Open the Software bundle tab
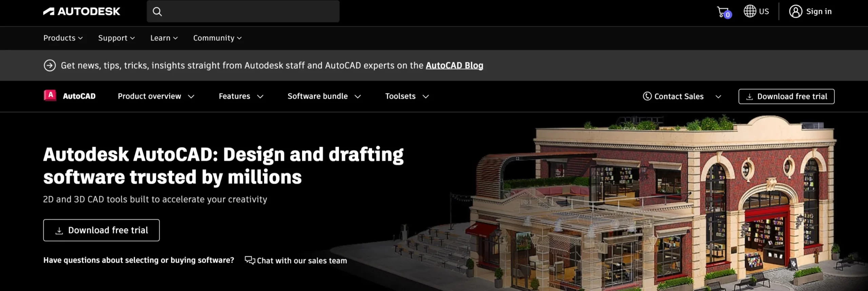This screenshot has width=868, height=291. point(318,96)
